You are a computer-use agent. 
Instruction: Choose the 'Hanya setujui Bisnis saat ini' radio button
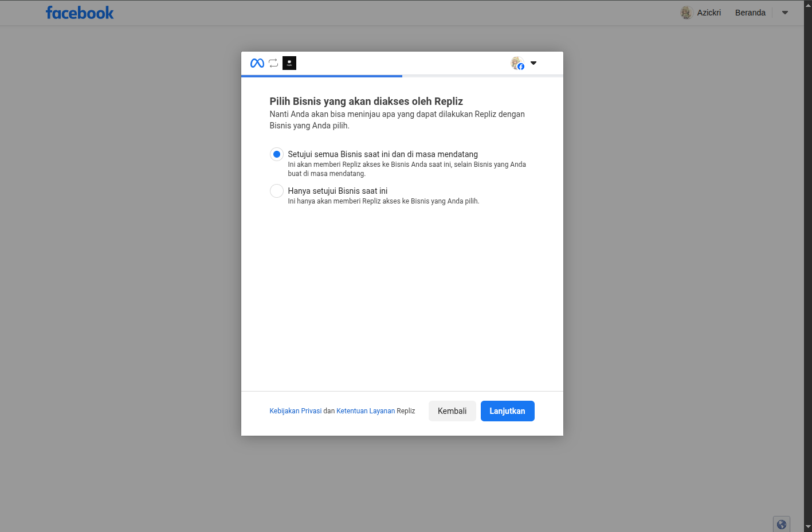point(277,191)
